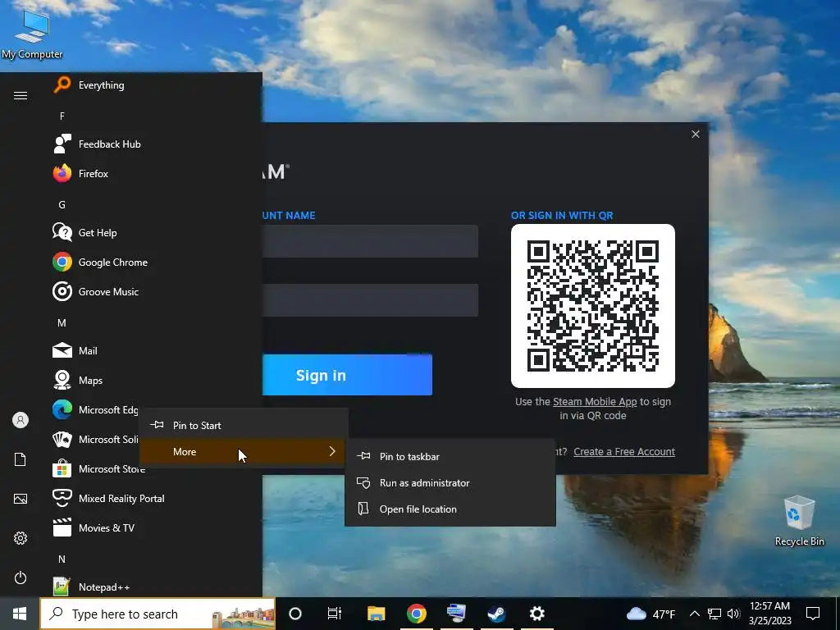Choose Pin to taskbar
The height and width of the screenshot is (630, 840).
click(450, 456)
